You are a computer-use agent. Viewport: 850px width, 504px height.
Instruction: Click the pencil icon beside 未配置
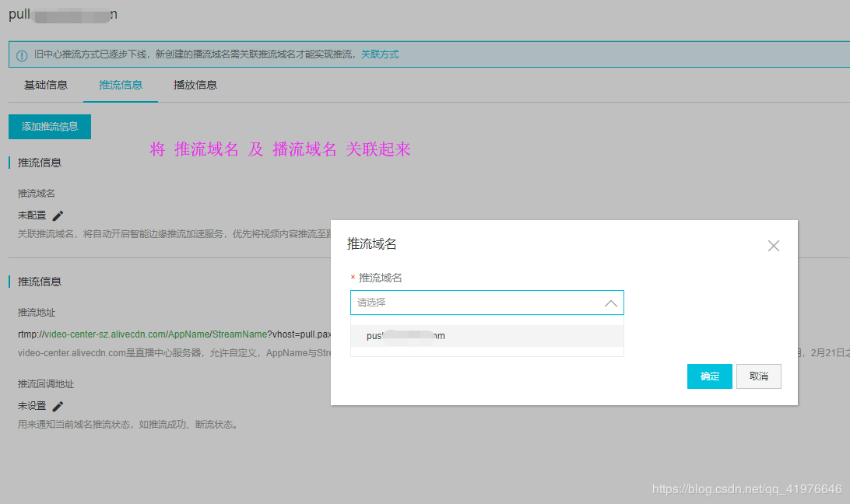58,215
